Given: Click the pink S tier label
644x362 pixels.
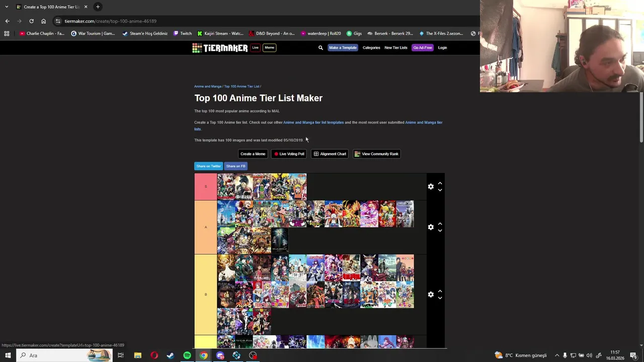Looking at the screenshot, I should (x=206, y=187).
